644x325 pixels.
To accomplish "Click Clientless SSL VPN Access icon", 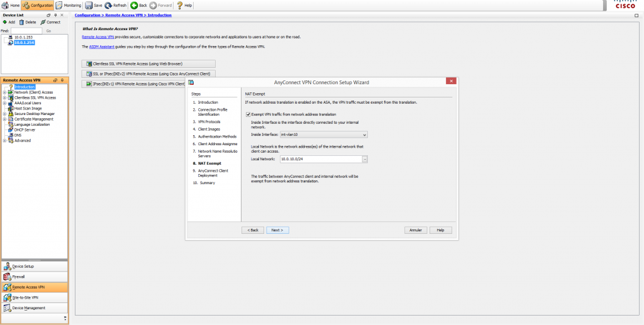I will (x=11, y=97).
